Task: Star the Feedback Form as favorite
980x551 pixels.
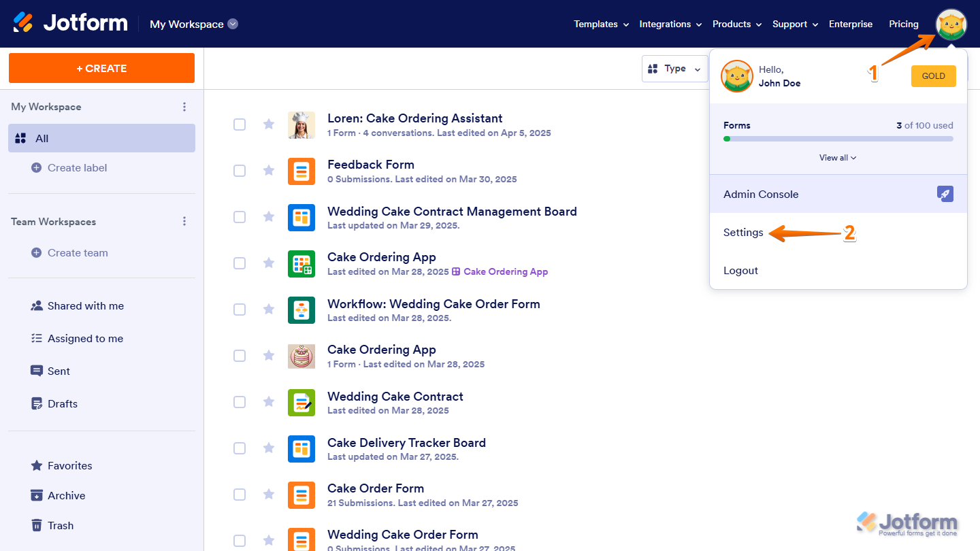Action: (x=269, y=170)
